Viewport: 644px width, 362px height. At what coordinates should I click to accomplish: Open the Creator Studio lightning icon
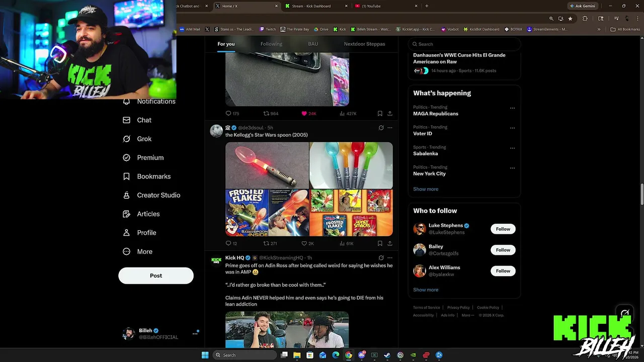point(126,195)
